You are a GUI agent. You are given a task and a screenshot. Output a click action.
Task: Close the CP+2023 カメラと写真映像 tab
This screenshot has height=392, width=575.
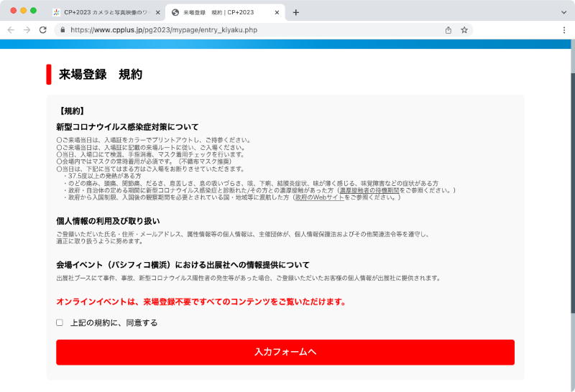click(x=157, y=12)
